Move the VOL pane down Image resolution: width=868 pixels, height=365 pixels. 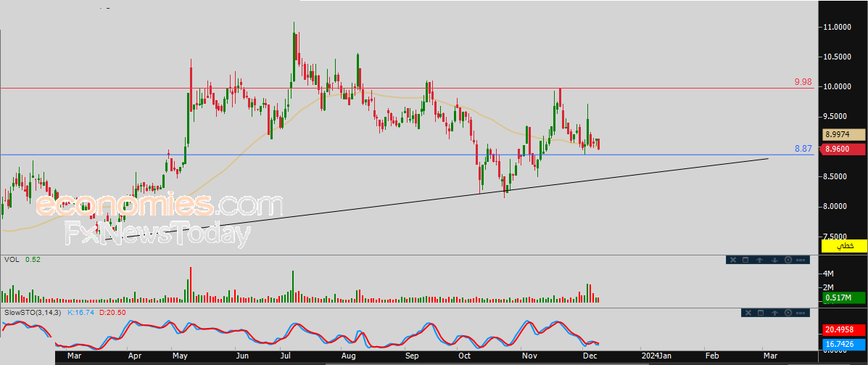tap(774, 260)
